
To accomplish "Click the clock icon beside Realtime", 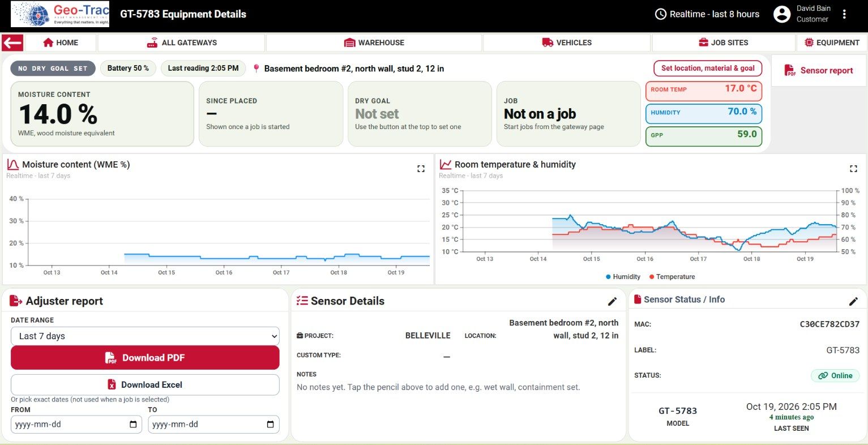I will click(660, 14).
